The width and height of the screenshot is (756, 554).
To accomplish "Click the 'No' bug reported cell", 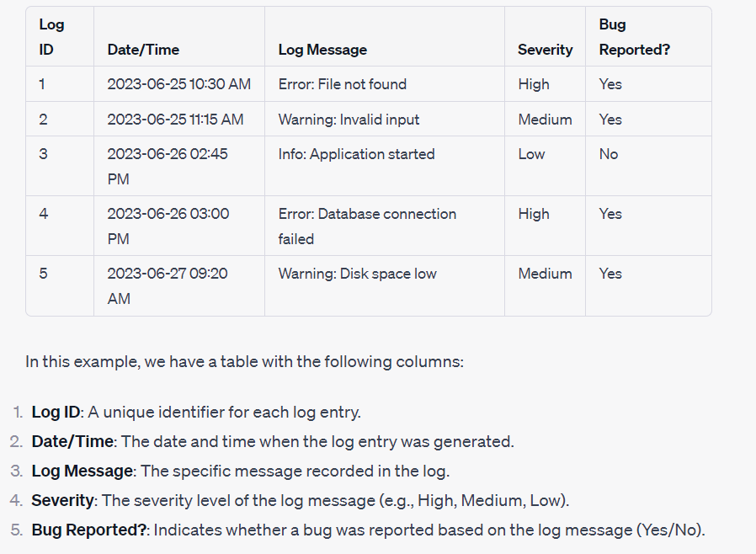I will [x=609, y=154].
